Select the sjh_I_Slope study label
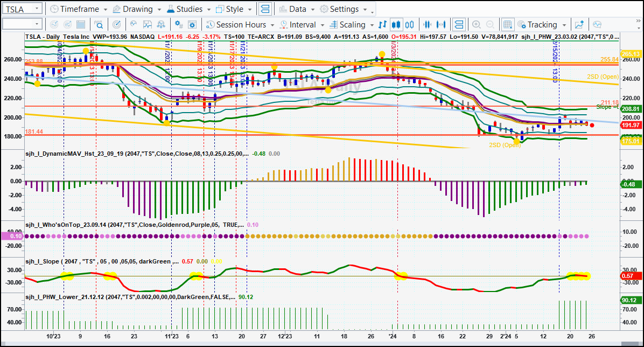The height and width of the screenshot is (347, 644). (102, 261)
